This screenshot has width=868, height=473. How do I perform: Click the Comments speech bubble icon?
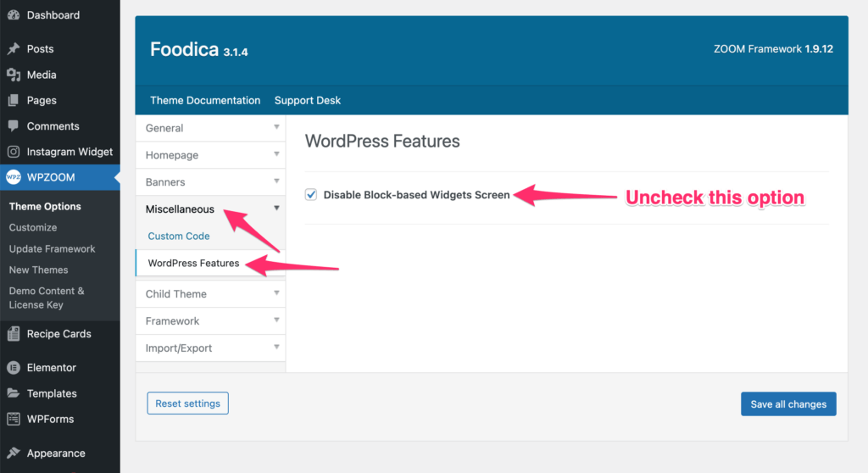coord(13,126)
